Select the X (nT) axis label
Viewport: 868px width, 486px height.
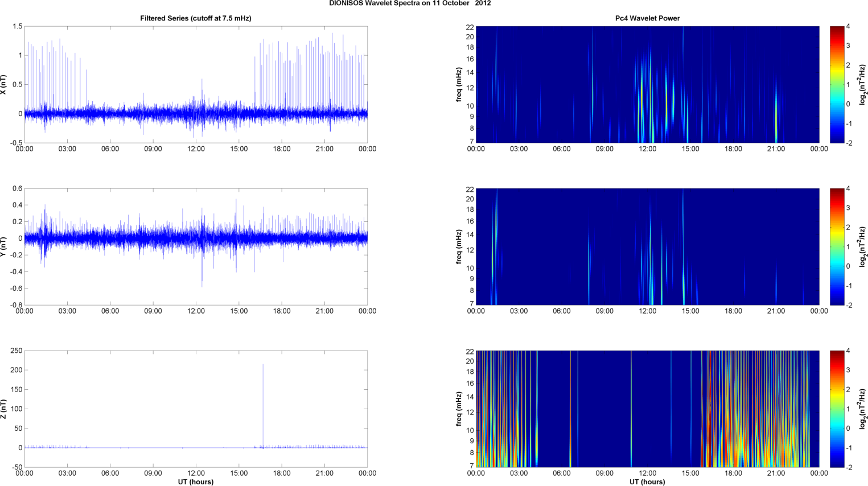(x=4, y=85)
